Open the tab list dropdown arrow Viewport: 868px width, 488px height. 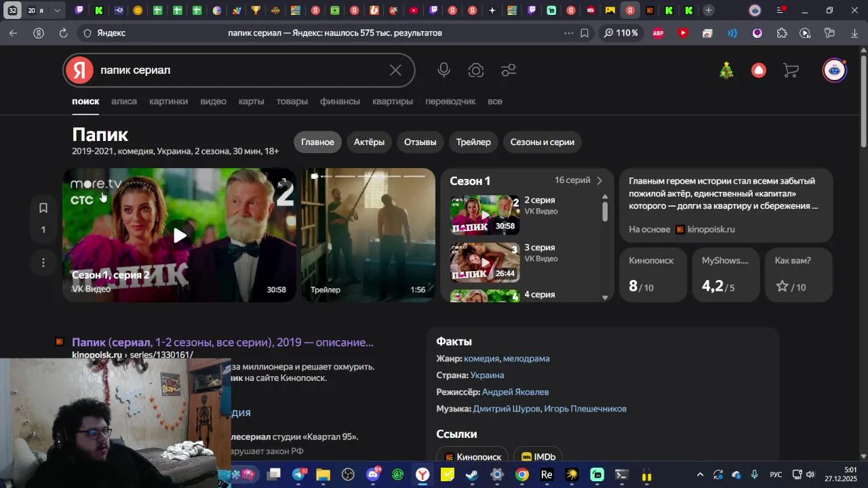[58, 10]
